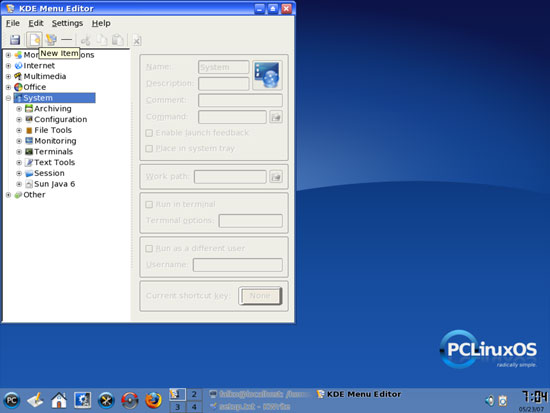The image size is (550, 413).
Task: Open the Home folder taskbar icon
Action: pyautogui.click(x=59, y=400)
